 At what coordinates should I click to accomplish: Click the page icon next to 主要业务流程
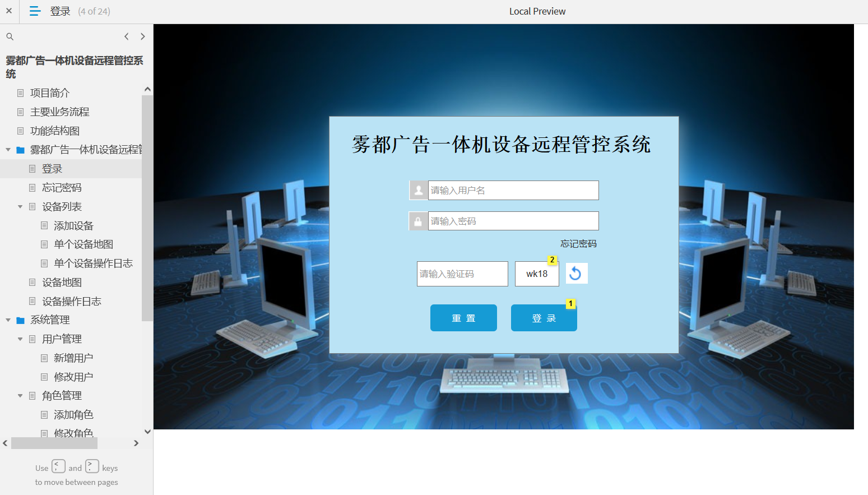click(21, 112)
